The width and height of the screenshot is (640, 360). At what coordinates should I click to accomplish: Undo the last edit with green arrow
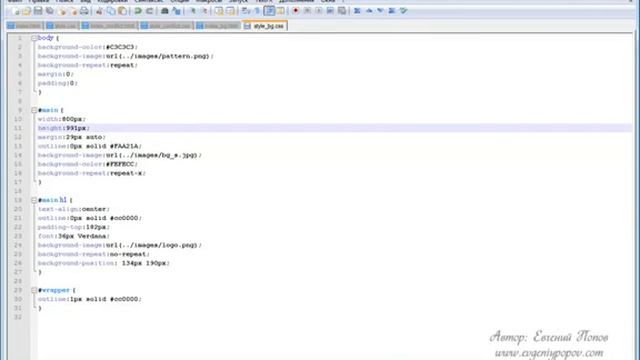[138, 11]
